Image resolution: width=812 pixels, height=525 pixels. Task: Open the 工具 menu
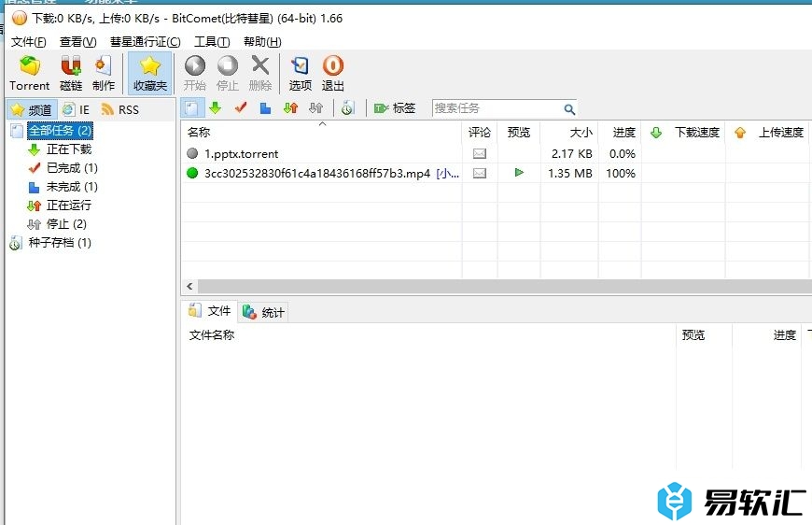(212, 42)
